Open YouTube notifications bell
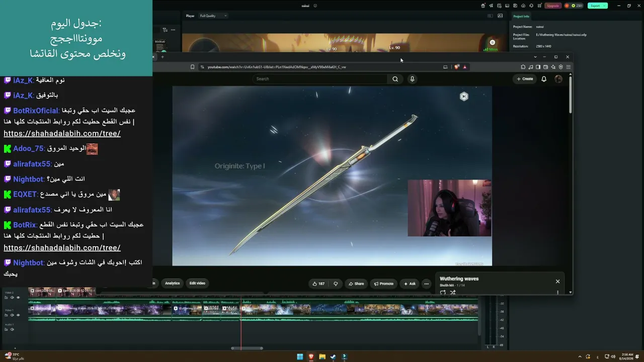 pos(544,79)
